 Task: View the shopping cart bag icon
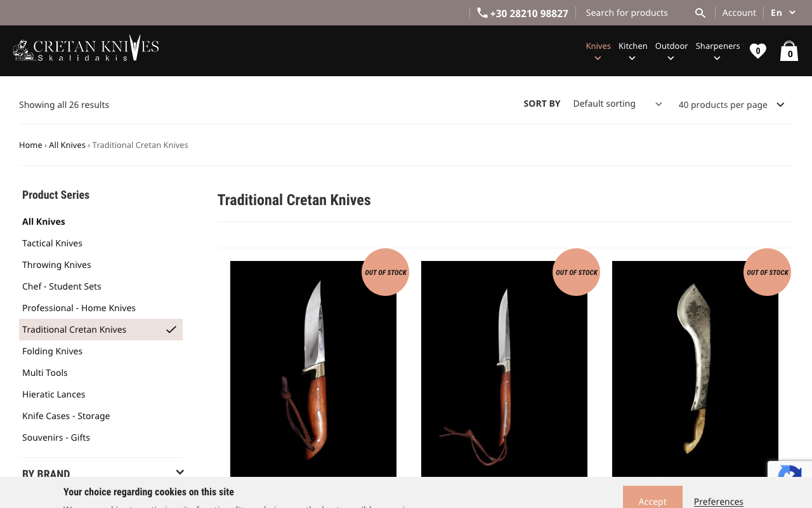coord(789,51)
